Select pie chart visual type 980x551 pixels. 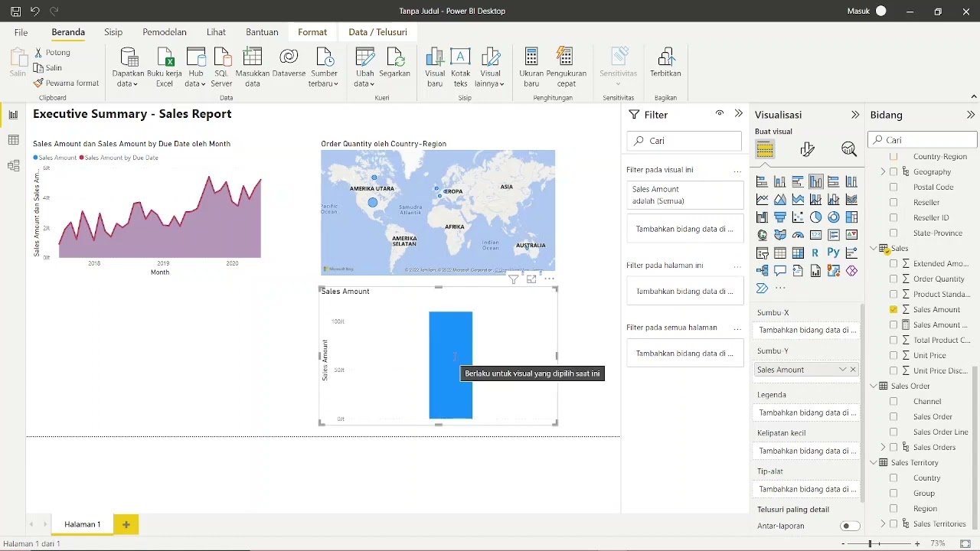pos(815,217)
